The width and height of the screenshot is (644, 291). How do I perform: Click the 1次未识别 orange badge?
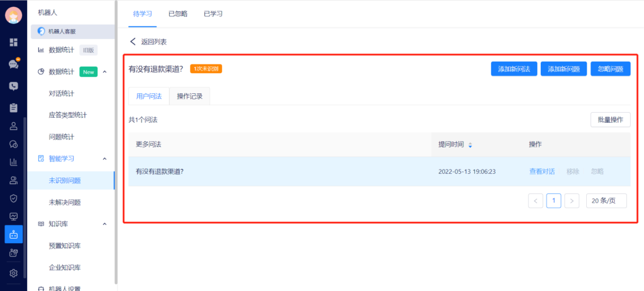click(206, 69)
